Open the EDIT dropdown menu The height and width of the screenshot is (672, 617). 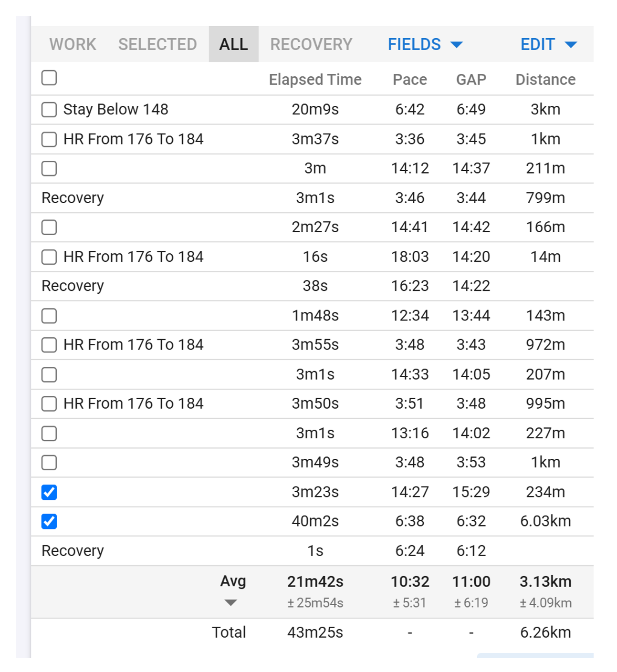click(x=548, y=44)
